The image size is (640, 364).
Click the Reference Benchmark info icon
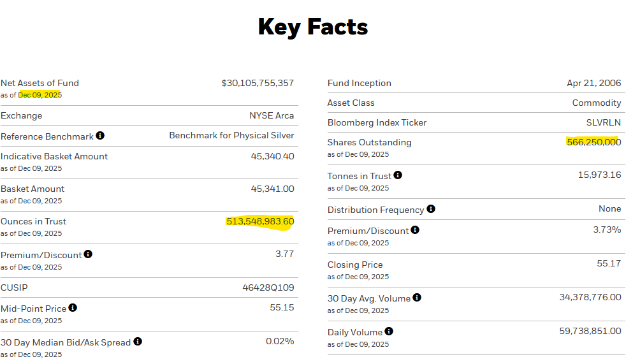(x=100, y=136)
